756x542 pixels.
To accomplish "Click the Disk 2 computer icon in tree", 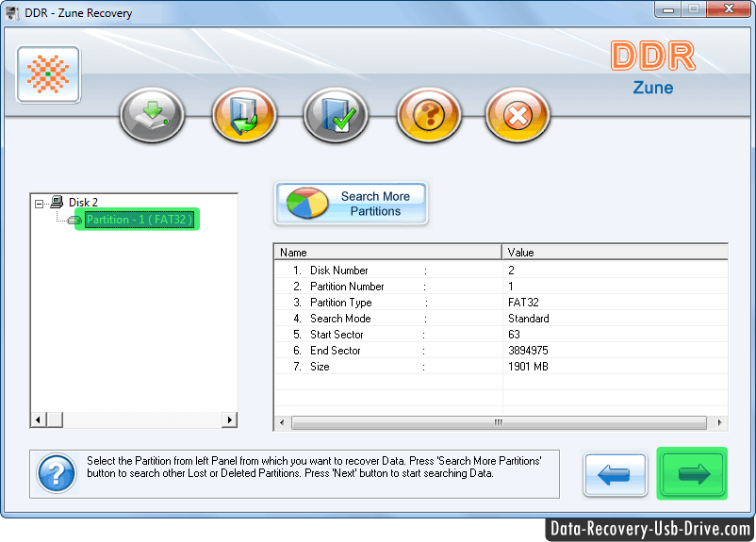I will (x=57, y=202).
